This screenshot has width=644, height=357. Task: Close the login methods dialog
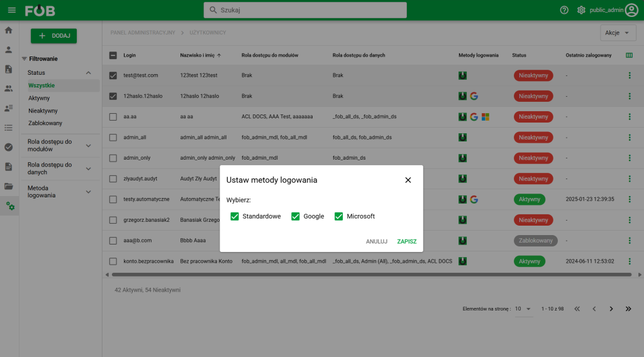point(408,180)
